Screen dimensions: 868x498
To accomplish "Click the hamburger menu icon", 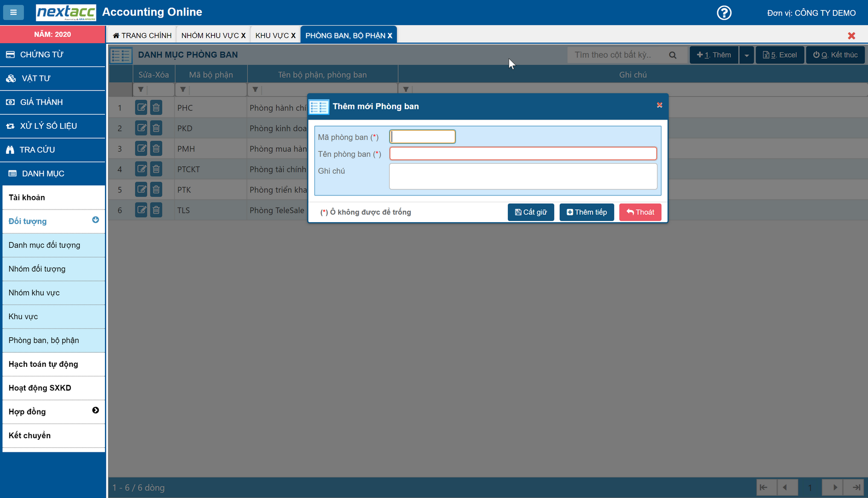I will 14,12.
